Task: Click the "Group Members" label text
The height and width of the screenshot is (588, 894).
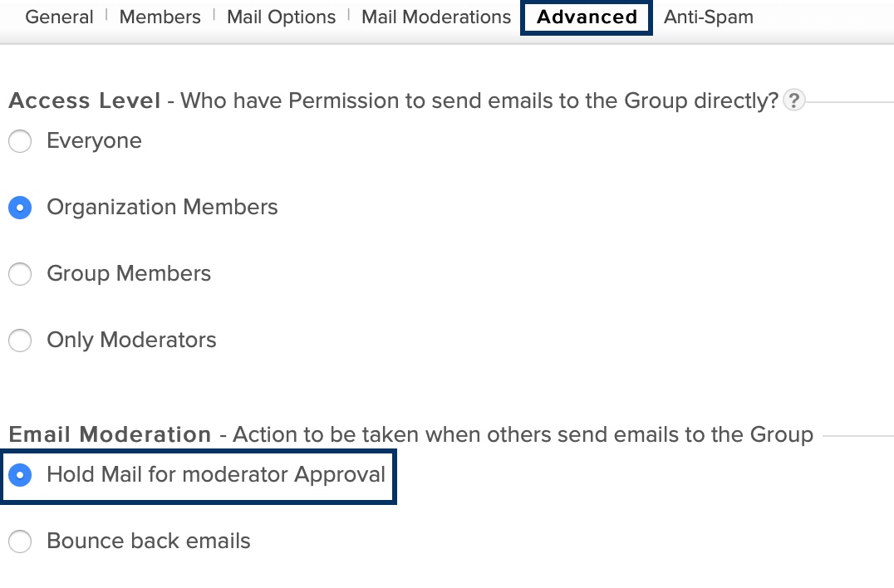Action: tap(129, 274)
